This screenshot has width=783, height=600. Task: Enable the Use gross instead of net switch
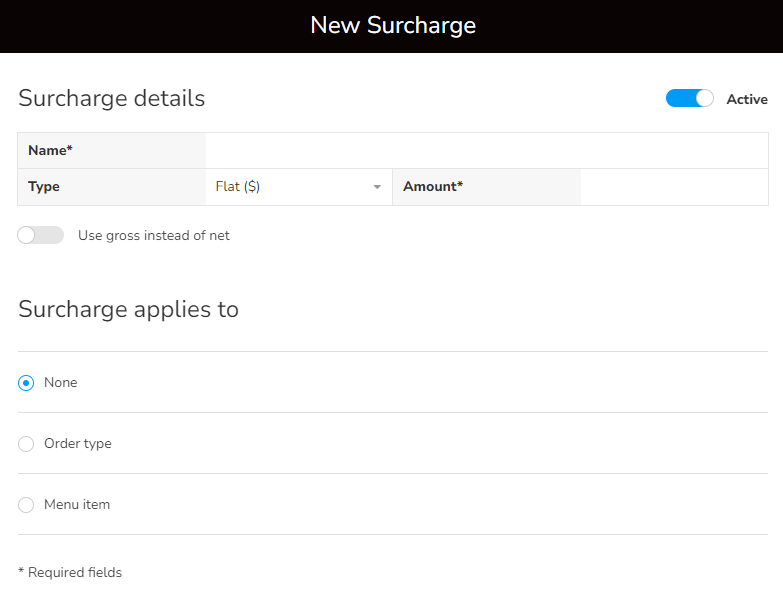click(x=41, y=235)
